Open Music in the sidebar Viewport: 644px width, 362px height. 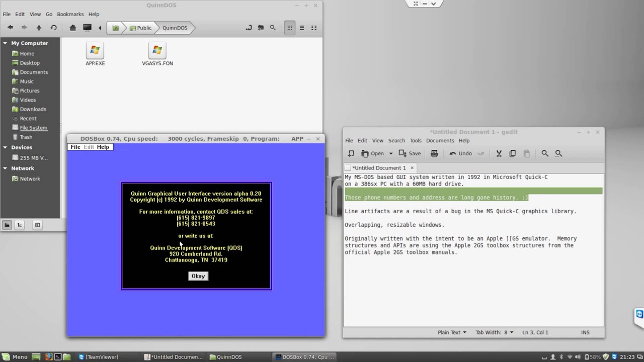[27, 81]
